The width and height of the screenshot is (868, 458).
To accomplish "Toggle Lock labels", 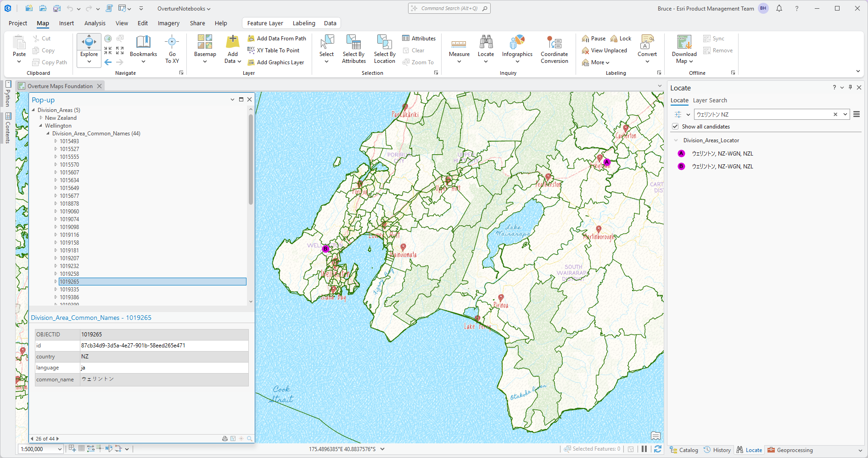I will coord(621,39).
